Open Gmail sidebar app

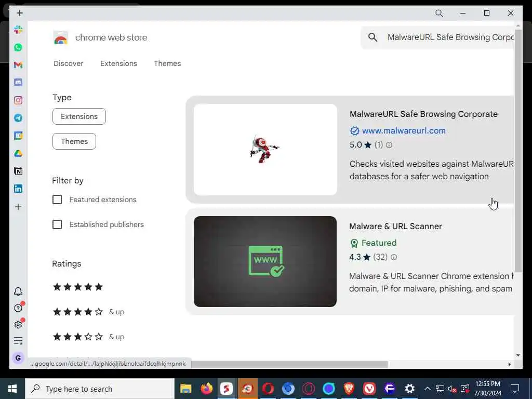pos(18,65)
